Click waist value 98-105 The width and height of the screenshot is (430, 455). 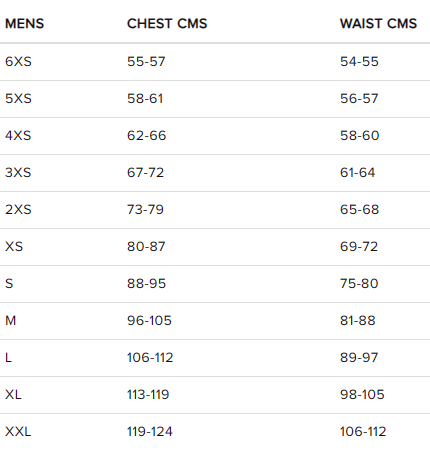click(362, 395)
